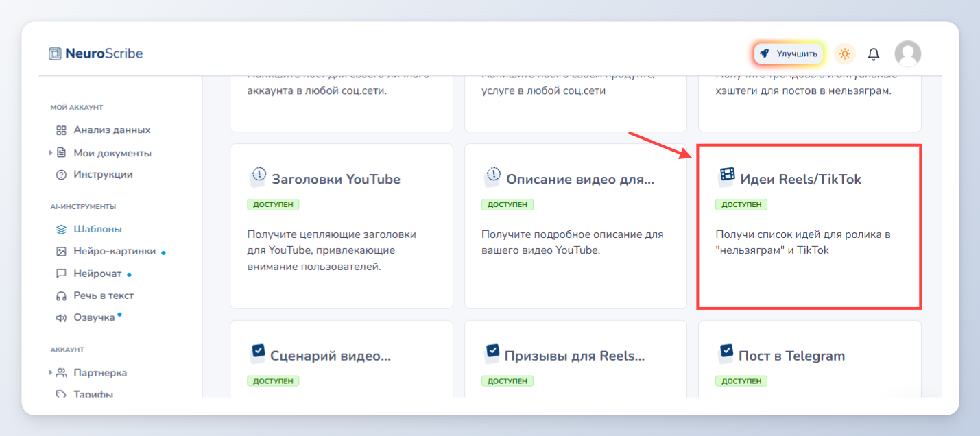This screenshot has height=436, width=980.
Task: Open Анализ данных in sidebar
Action: 112,130
